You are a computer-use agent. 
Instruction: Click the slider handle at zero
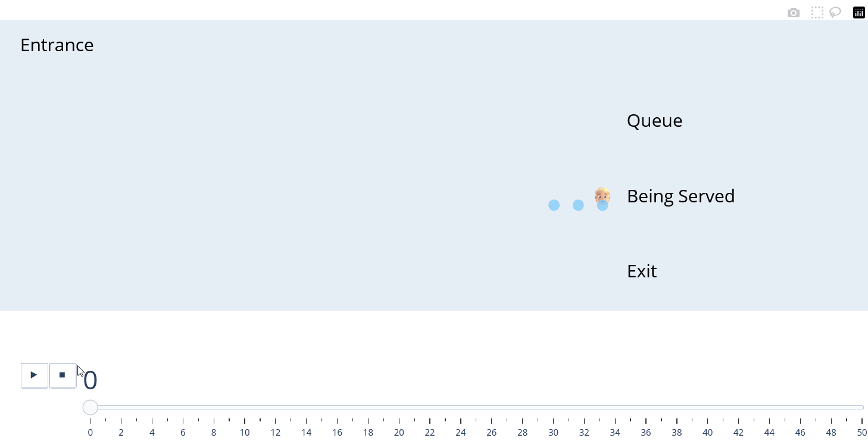click(90, 407)
